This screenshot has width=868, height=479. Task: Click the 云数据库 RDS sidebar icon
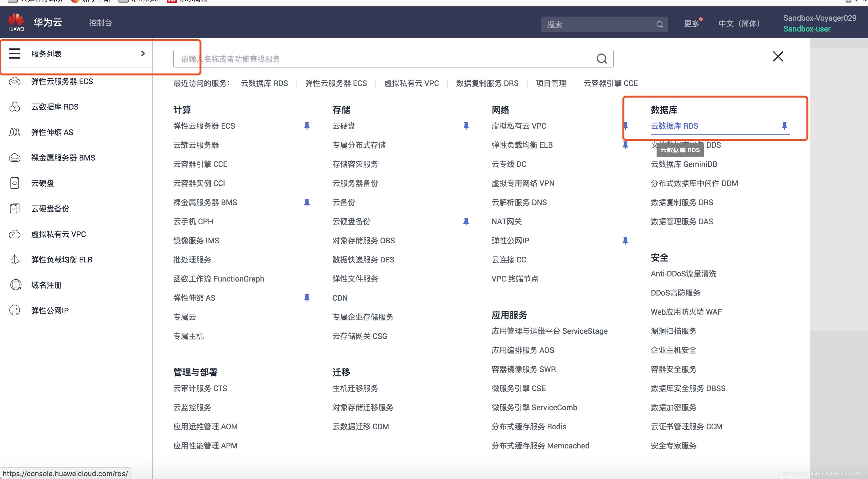15,107
